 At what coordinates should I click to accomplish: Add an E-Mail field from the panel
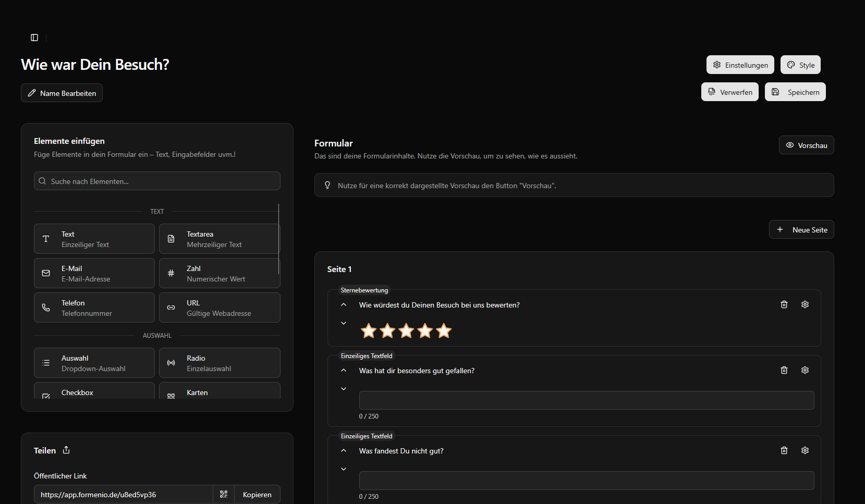point(94,273)
